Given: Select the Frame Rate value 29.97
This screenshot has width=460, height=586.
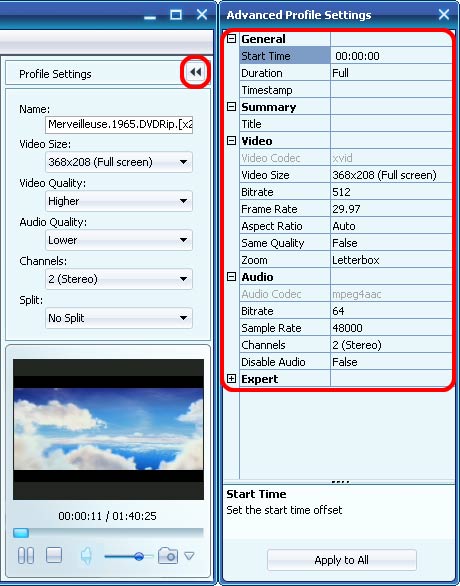Looking at the screenshot, I should coord(391,209).
